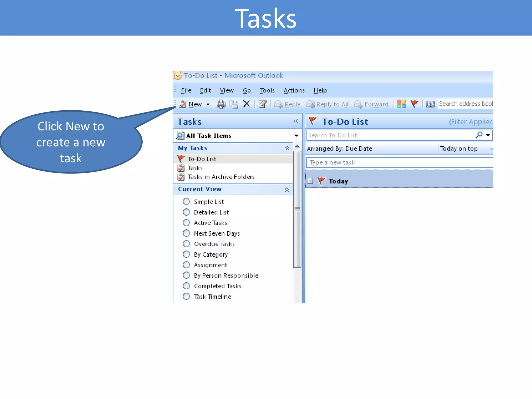Screen dimensions: 532x399
Task: Open the View menu
Action: point(227,90)
